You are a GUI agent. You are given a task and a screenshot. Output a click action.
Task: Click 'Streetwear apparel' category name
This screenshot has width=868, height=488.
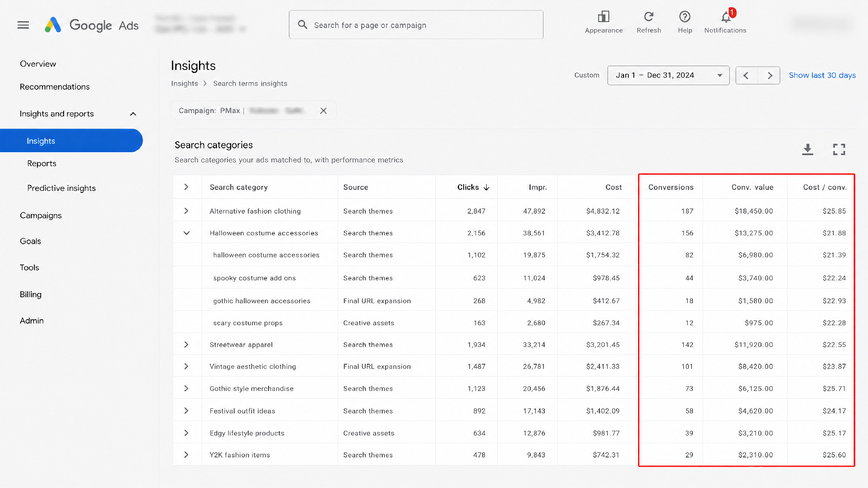241,345
